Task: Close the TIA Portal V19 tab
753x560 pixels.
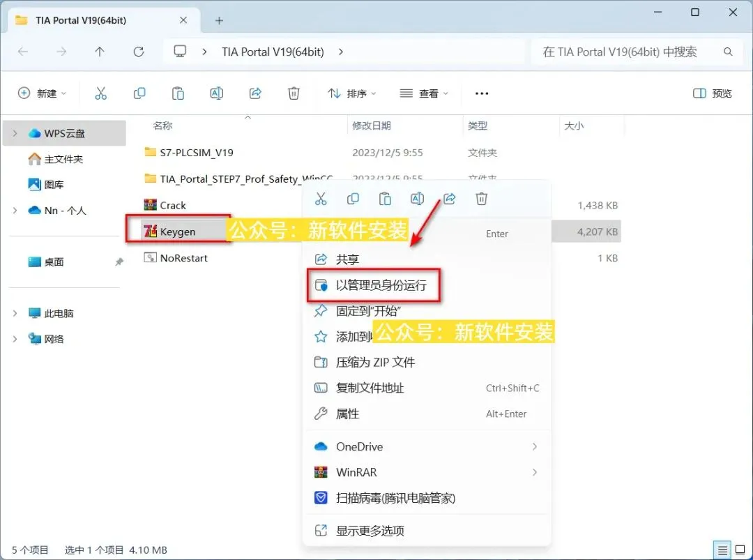Action: 183,20
